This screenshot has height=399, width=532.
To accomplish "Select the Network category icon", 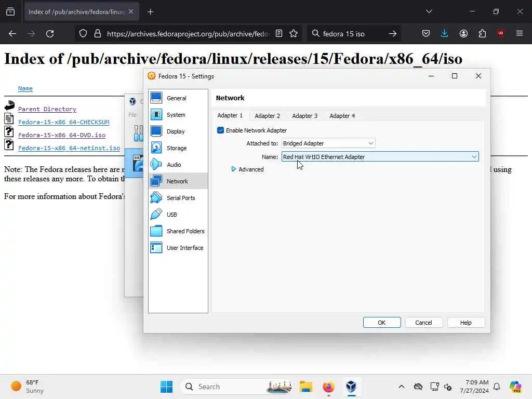I will tap(156, 181).
